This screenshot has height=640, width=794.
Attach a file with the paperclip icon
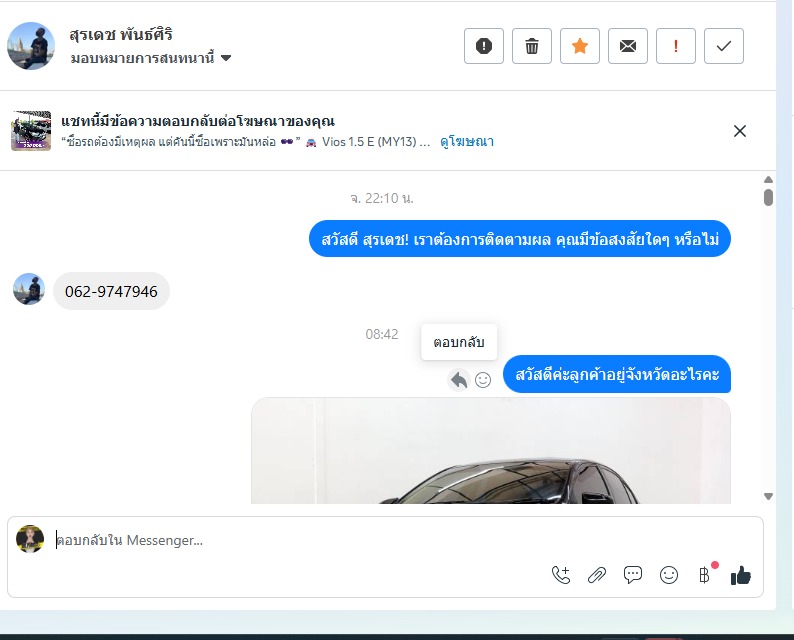coord(597,575)
